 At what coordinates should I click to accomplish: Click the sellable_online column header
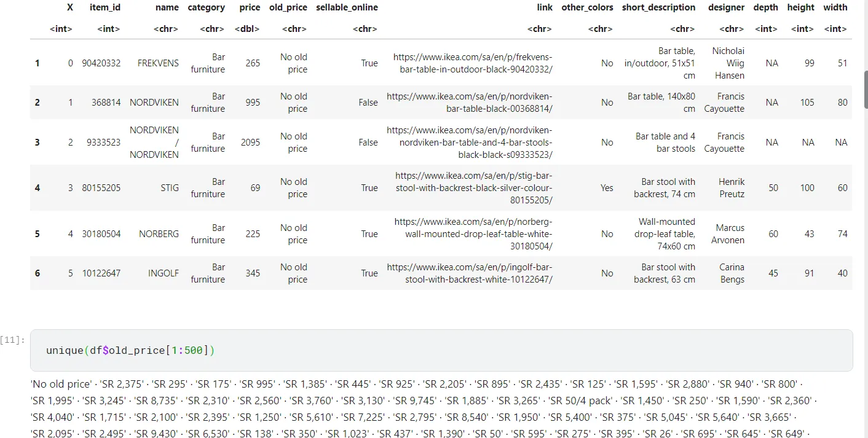coord(347,7)
